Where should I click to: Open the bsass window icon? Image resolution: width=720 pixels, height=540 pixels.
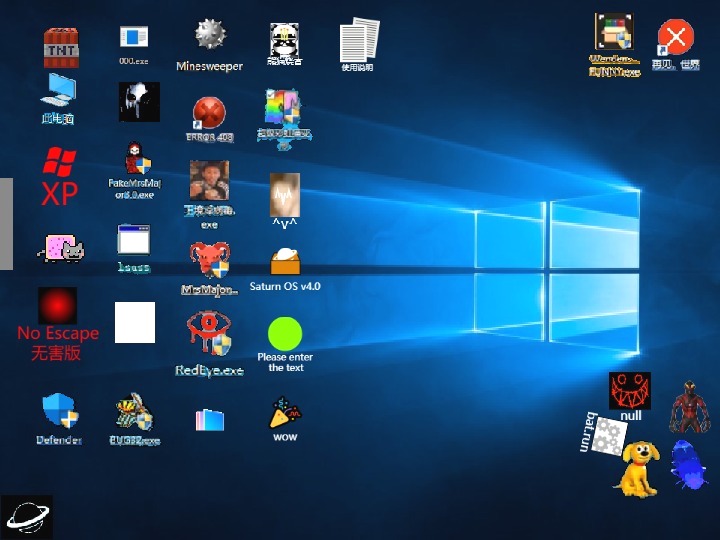(x=134, y=239)
